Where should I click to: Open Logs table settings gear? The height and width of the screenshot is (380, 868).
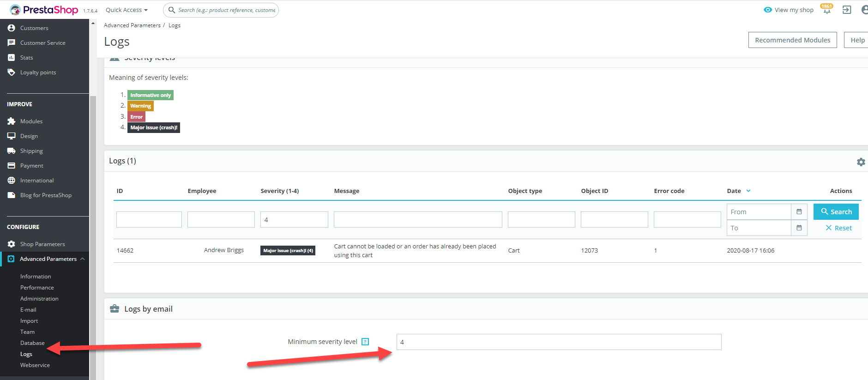861,162
